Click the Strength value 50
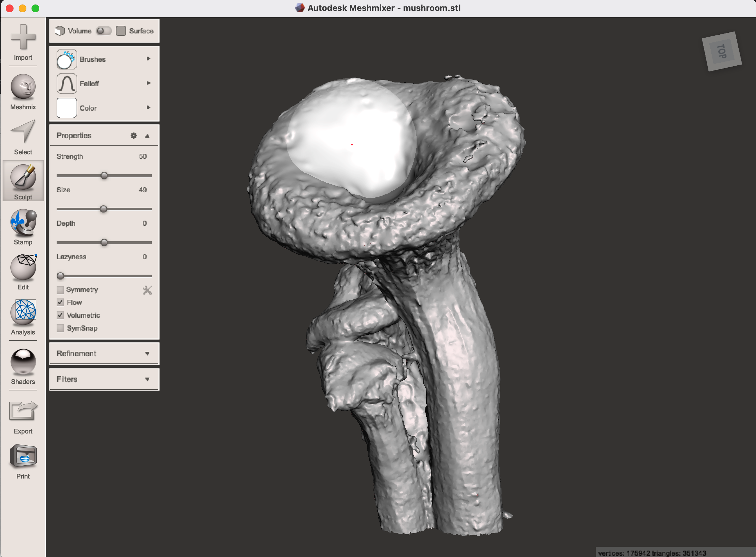The height and width of the screenshot is (557, 756). 143,156
